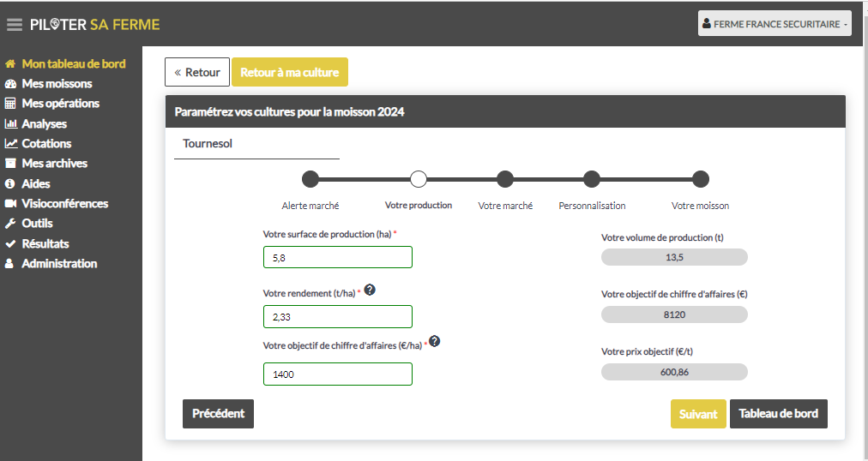
Task: Focus the surface de production field
Action: [338, 258]
